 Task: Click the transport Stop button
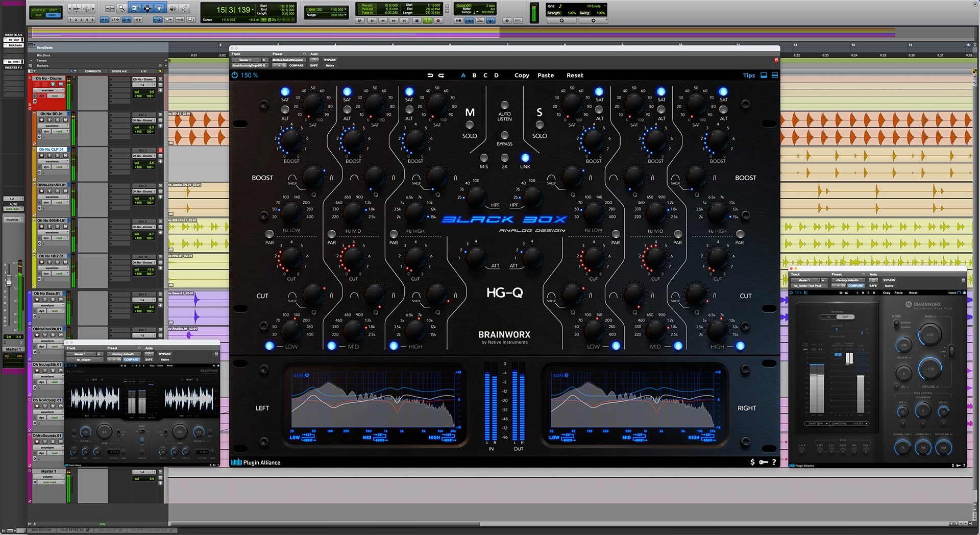tap(417, 20)
